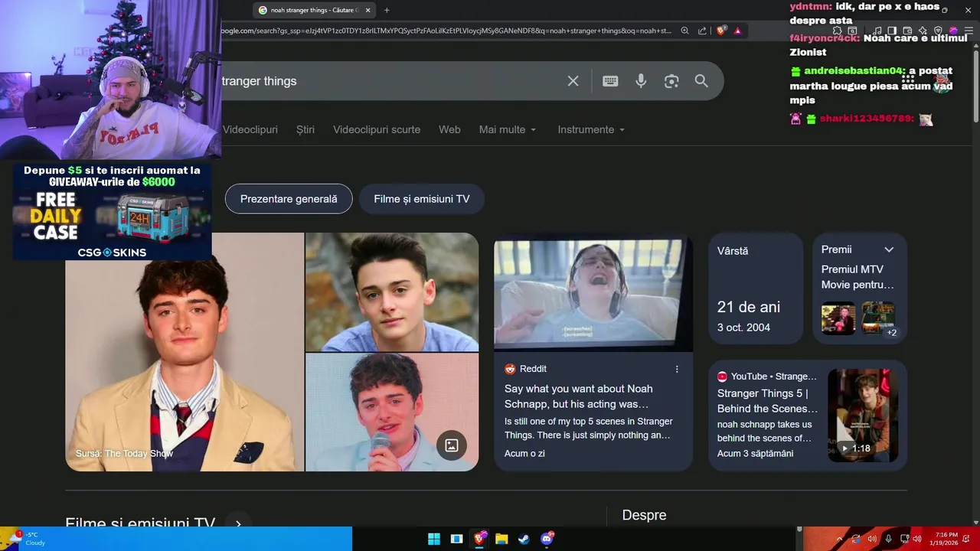Open the extensions puzzle icon
The height and width of the screenshot is (551, 980).
tap(837, 31)
